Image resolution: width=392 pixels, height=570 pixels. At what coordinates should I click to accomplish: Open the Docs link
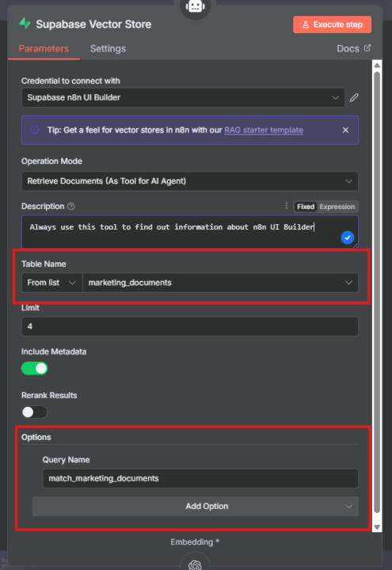pos(348,48)
